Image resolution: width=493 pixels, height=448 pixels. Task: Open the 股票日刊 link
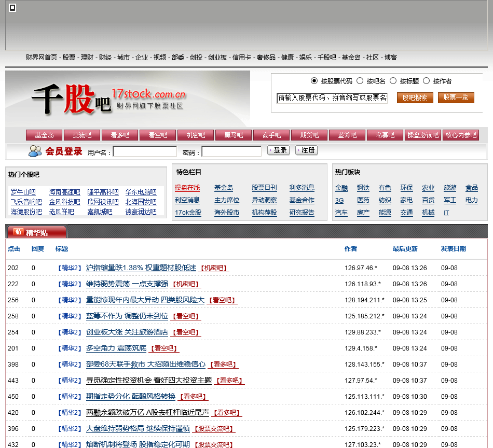[265, 188]
